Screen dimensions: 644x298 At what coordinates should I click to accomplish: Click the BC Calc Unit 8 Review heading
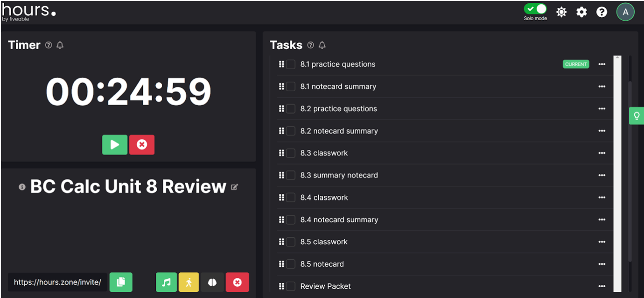(x=128, y=186)
